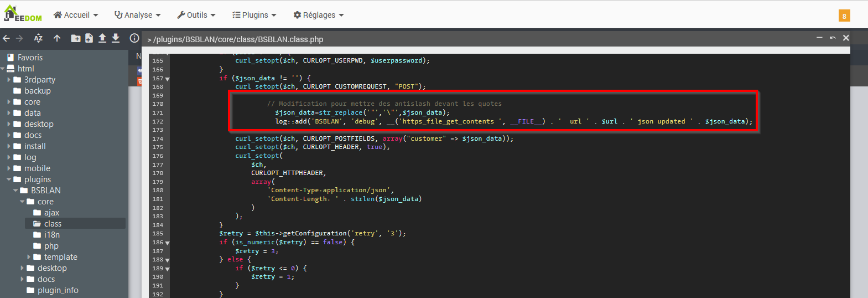Viewport: 868px width, 298px height.
Task: Select the Favoris entry in sidebar
Action: 30,58
